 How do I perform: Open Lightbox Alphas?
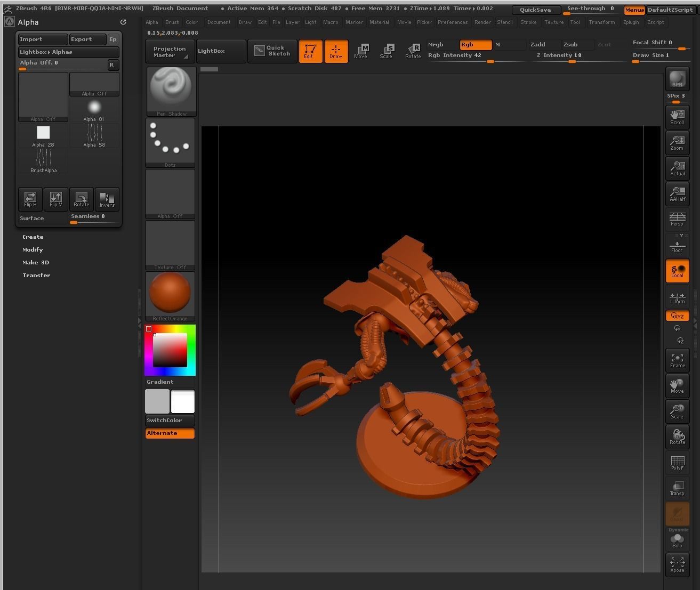pyautogui.click(x=68, y=52)
